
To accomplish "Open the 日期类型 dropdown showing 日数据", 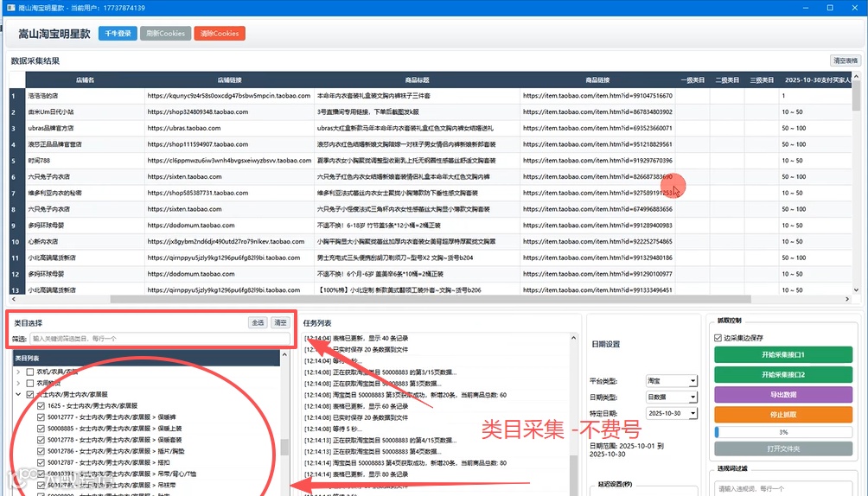I will 672,397.
